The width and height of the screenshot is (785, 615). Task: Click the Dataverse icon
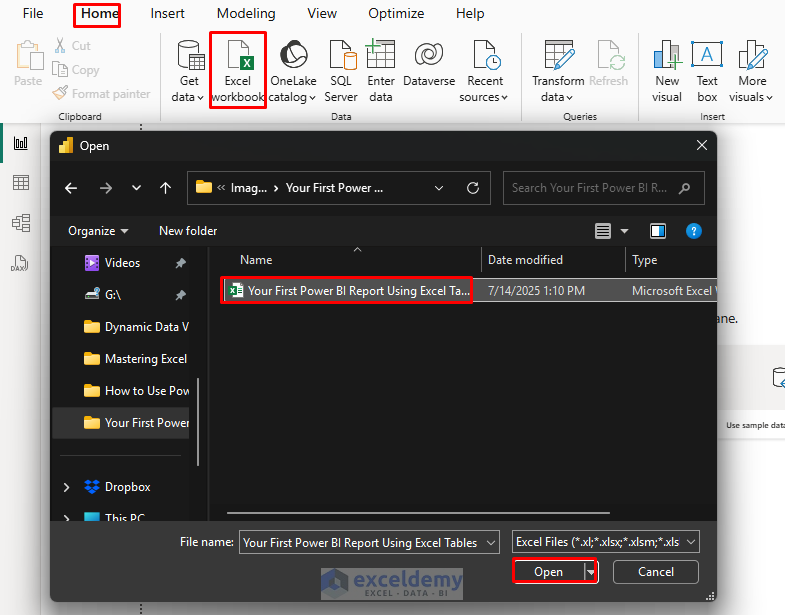(429, 54)
